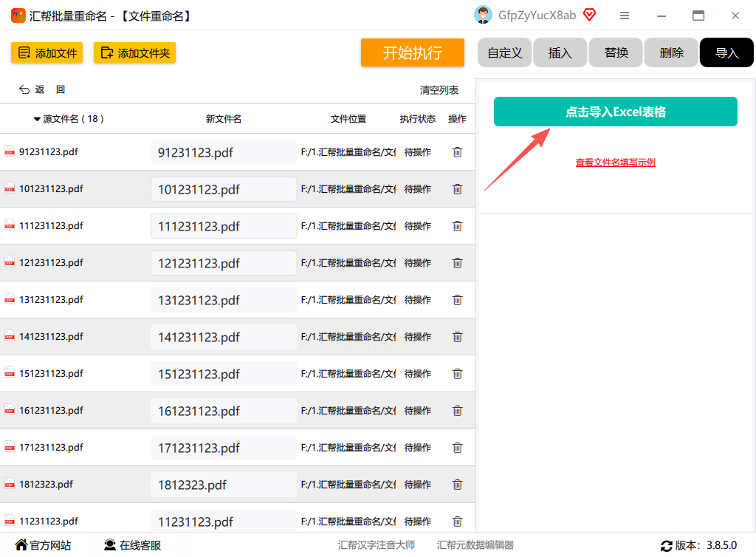Click trash icon for 121231123.pdf row
The width and height of the screenshot is (756, 557).
pos(457,263)
